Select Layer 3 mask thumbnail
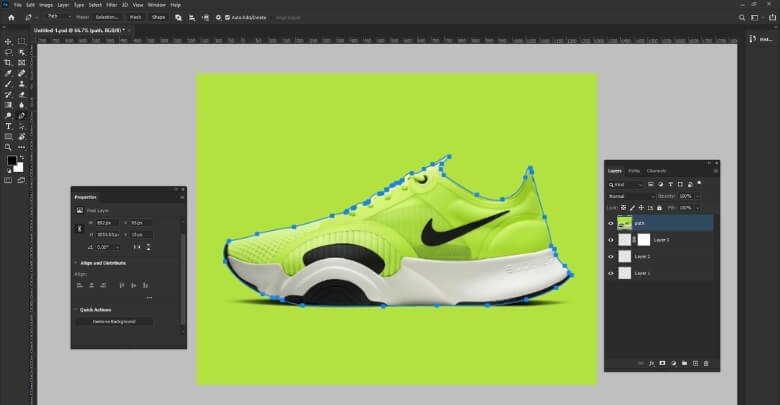This screenshot has width=780, height=405. tap(644, 240)
